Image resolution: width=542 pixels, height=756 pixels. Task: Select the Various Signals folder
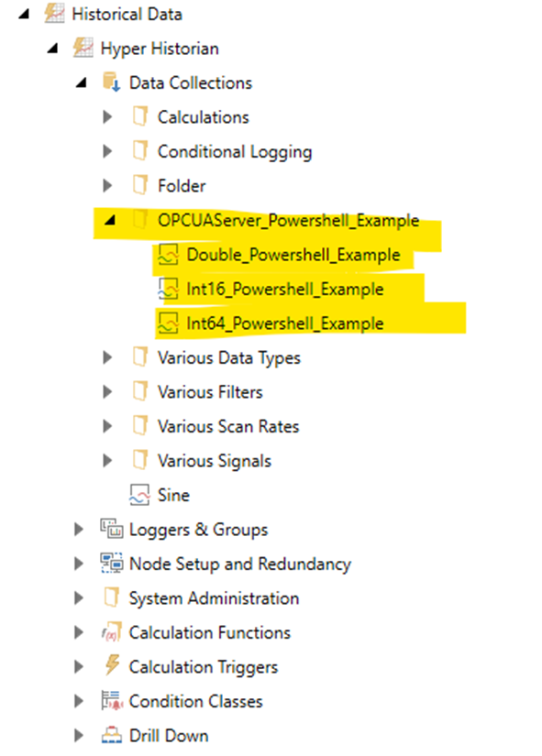tap(215, 461)
